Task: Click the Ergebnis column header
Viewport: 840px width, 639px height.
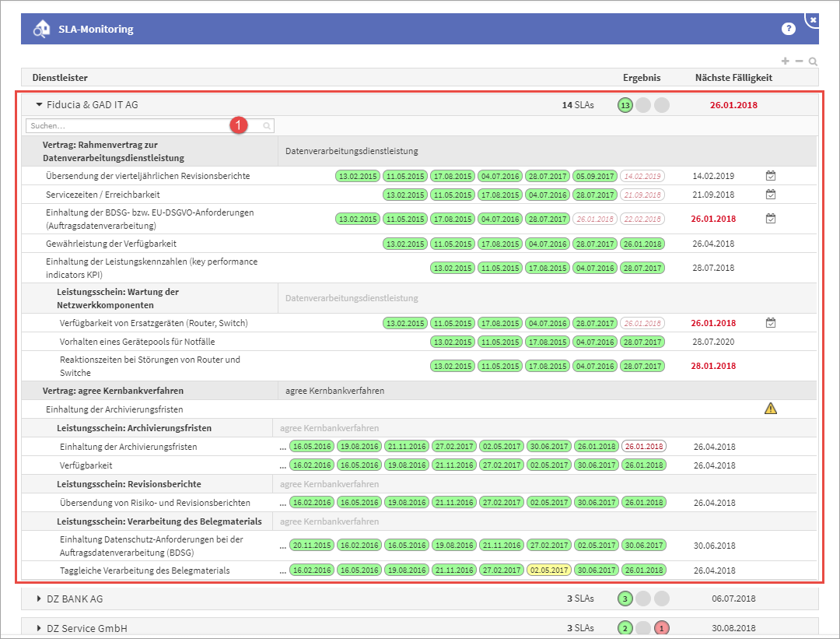Action: point(642,78)
